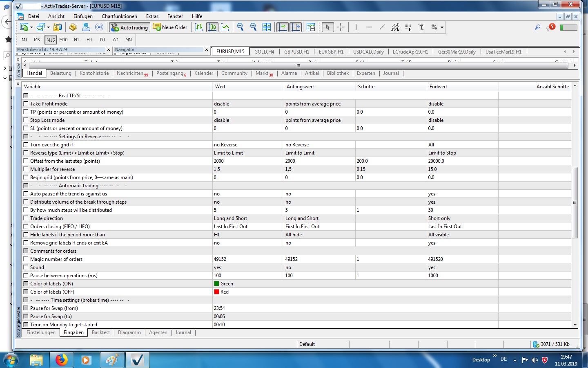Click the volume speaker tray icon

coord(535,360)
